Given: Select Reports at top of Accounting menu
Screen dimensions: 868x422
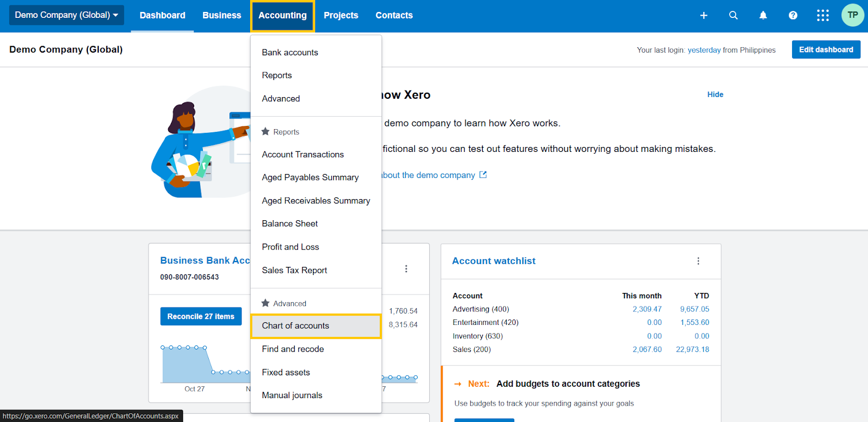Looking at the screenshot, I should pos(316,75).
